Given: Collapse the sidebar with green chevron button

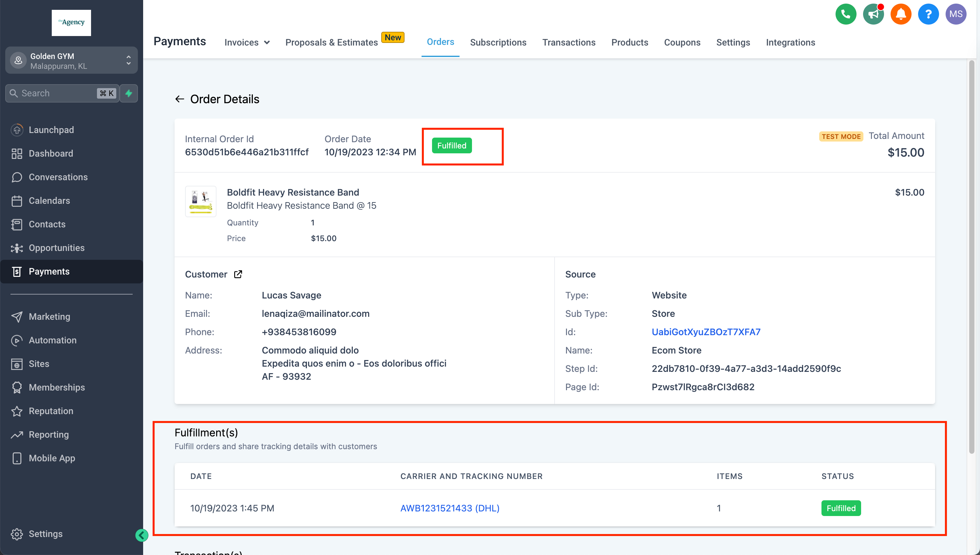Looking at the screenshot, I should click(142, 535).
